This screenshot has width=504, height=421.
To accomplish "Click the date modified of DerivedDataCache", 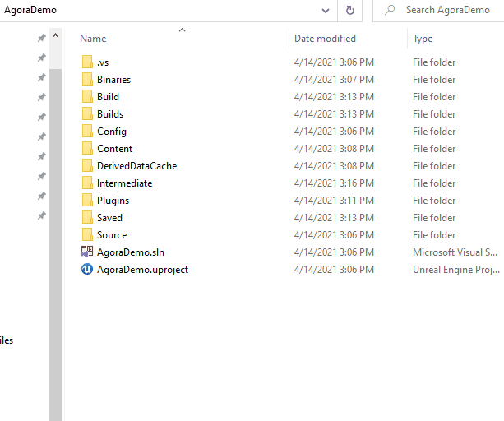I will click(x=334, y=166).
